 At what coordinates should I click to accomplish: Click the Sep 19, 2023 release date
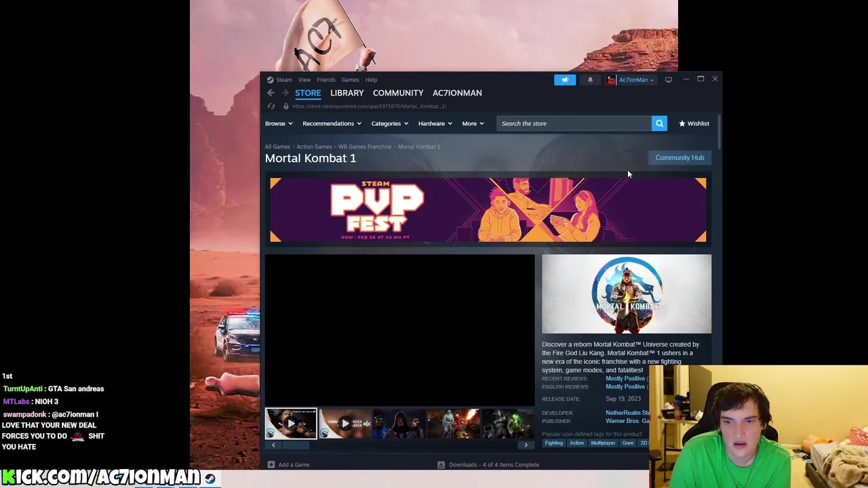pos(623,399)
